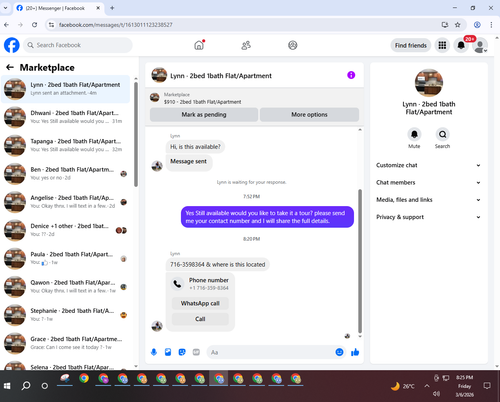Open the Grace conversation
This screenshot has width=500, height=402.
click(x=66, y=343)
